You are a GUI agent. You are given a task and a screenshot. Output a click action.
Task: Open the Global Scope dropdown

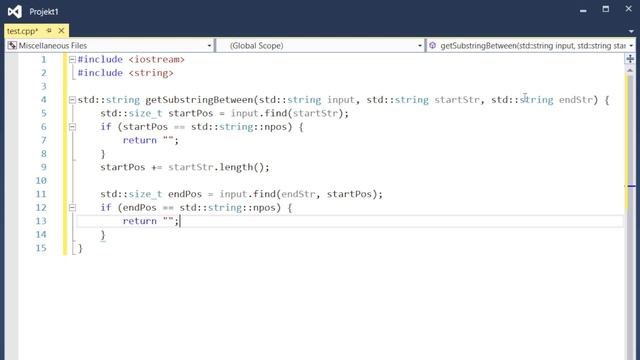pyautogui.click(x=320, y=45)
